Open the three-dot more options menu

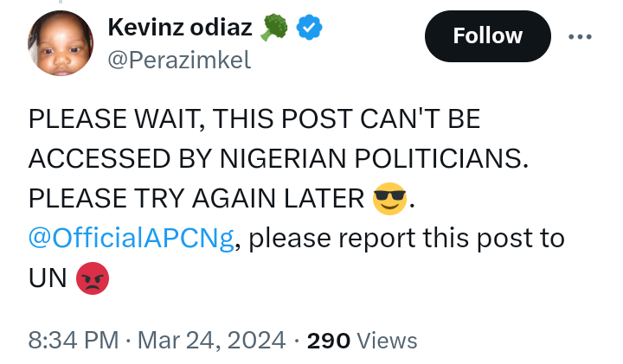(579, 36)
